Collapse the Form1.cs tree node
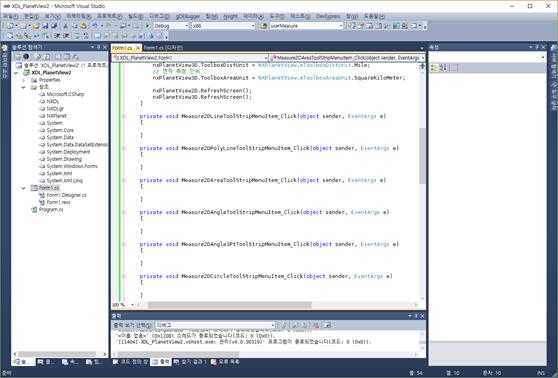 click(x=23, y=188)
